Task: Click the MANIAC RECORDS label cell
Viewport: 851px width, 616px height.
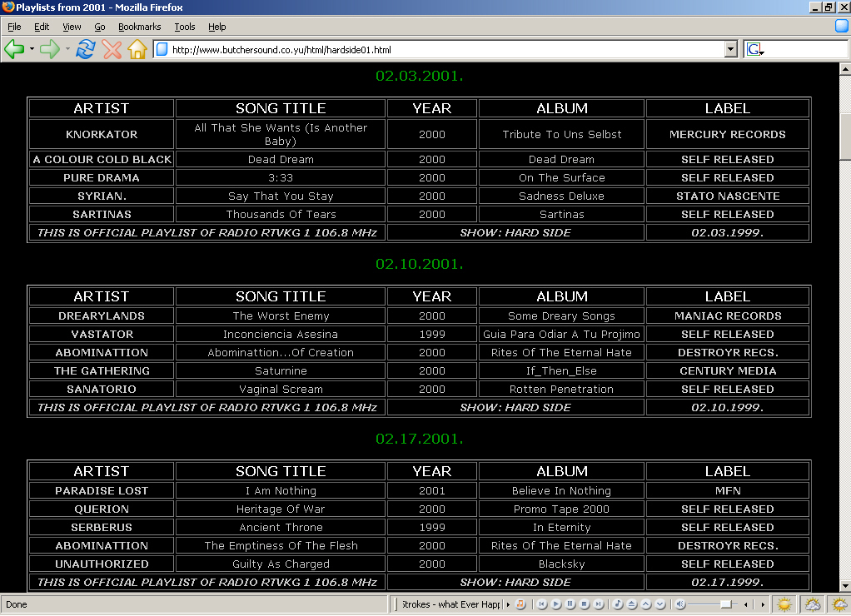Action: pos(727,315)
